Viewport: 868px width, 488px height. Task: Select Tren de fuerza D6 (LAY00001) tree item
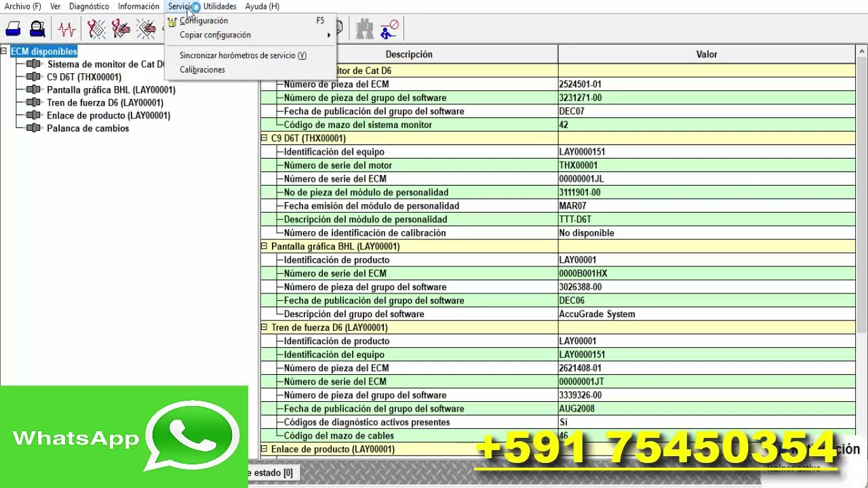(x=105, y=103)
